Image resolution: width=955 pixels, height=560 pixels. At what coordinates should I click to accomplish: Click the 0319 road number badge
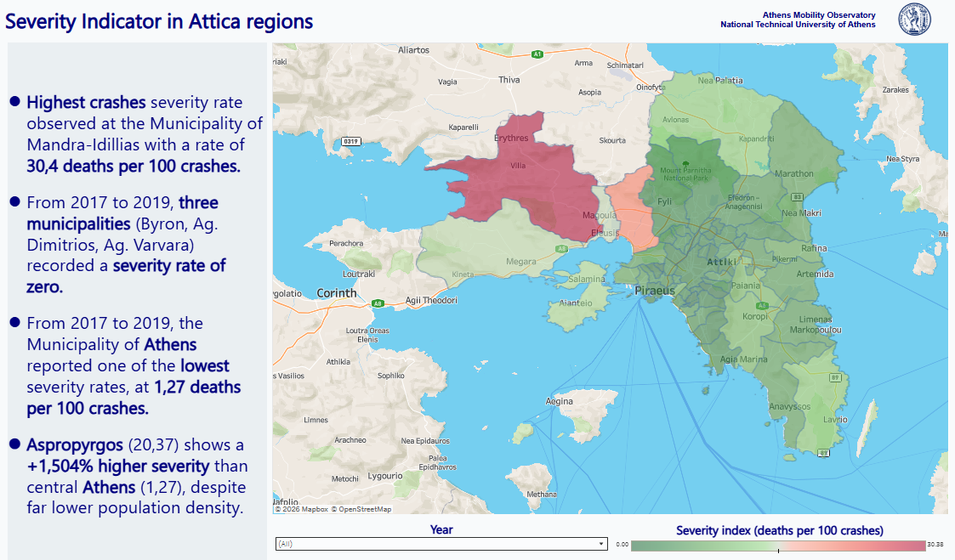[x=350, y=140]
